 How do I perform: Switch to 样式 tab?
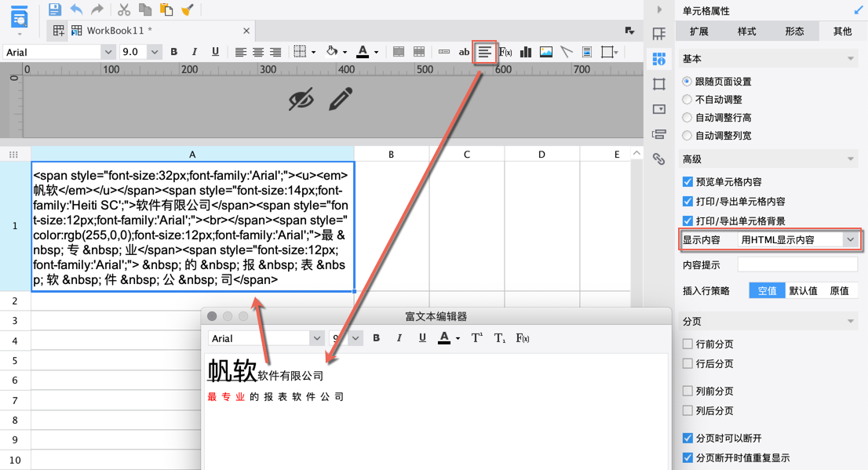[x=747, y=31]
